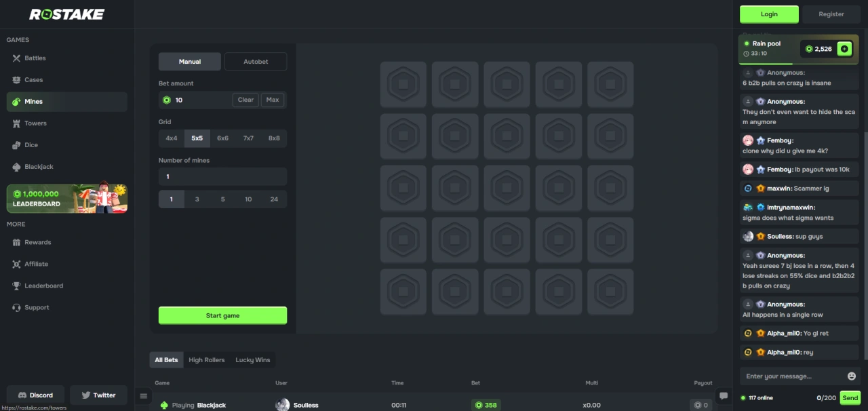Switch to the Lucky Wins tab
This screenshot has height=411, width=868.
point(253,360)
